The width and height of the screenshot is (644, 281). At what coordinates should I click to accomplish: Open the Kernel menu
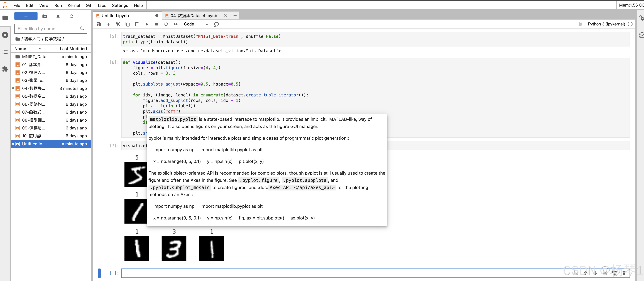click(74, 5)
